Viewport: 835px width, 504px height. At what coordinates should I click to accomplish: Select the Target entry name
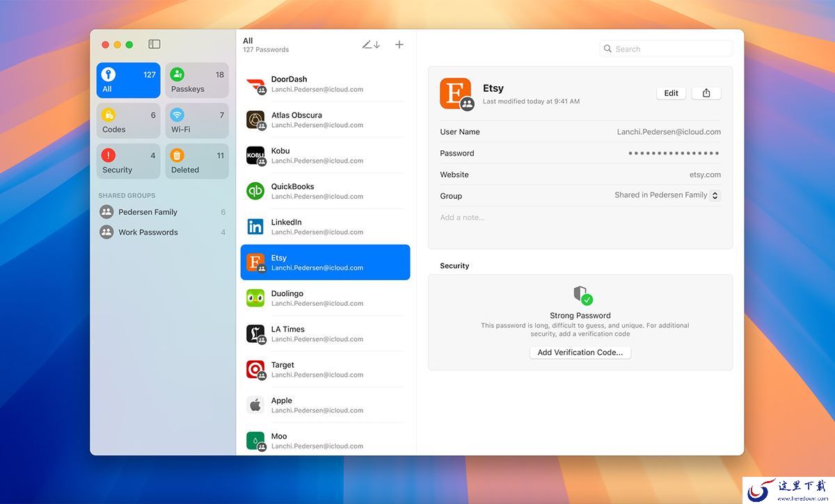pyautogui.click(x=283, y=365)
